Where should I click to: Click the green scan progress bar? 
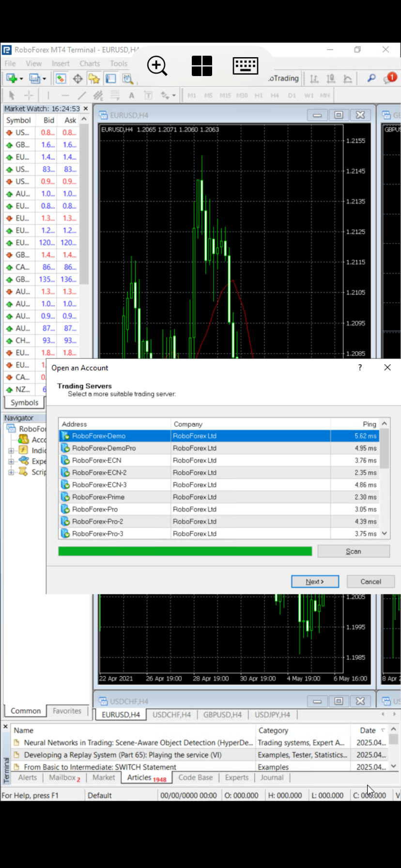pyautogui.click(x=185, y=551)
